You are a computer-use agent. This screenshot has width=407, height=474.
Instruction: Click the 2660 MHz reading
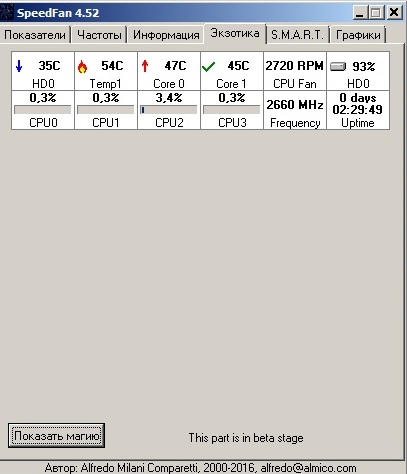pyautogui.click(x=295, y=105)
